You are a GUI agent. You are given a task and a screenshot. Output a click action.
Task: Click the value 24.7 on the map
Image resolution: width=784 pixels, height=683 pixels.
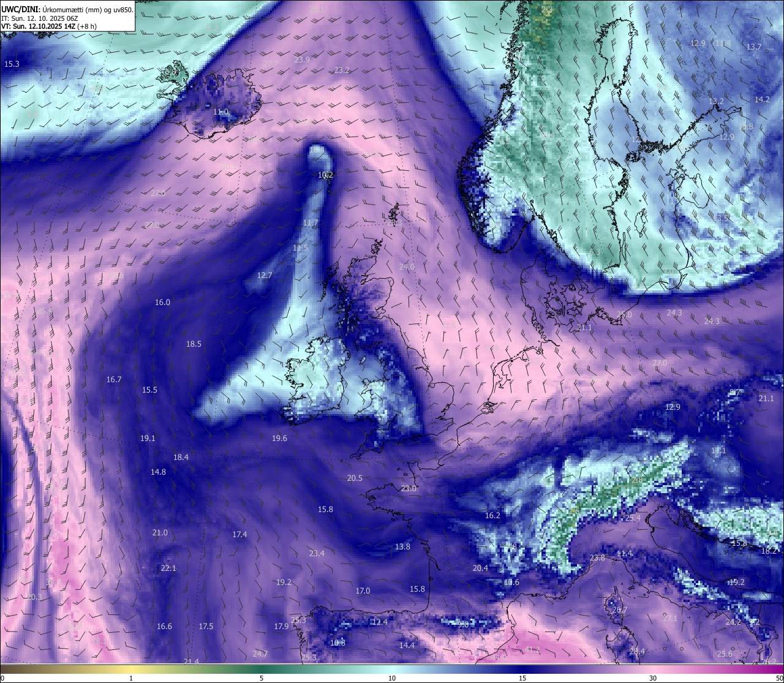(260, 654)
